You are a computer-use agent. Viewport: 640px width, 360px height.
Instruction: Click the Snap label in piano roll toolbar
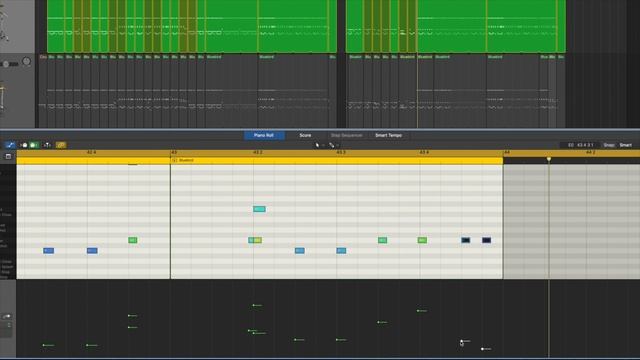[609, 145]
